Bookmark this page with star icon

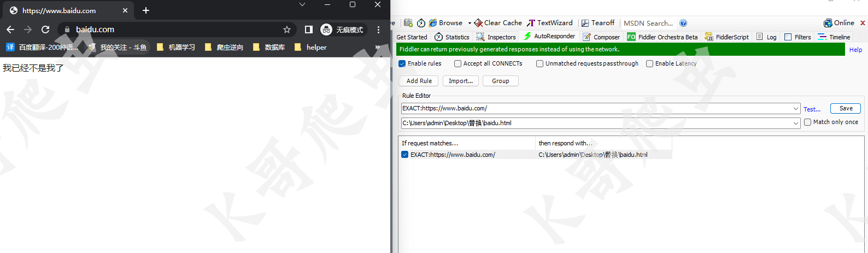point(287,30)
